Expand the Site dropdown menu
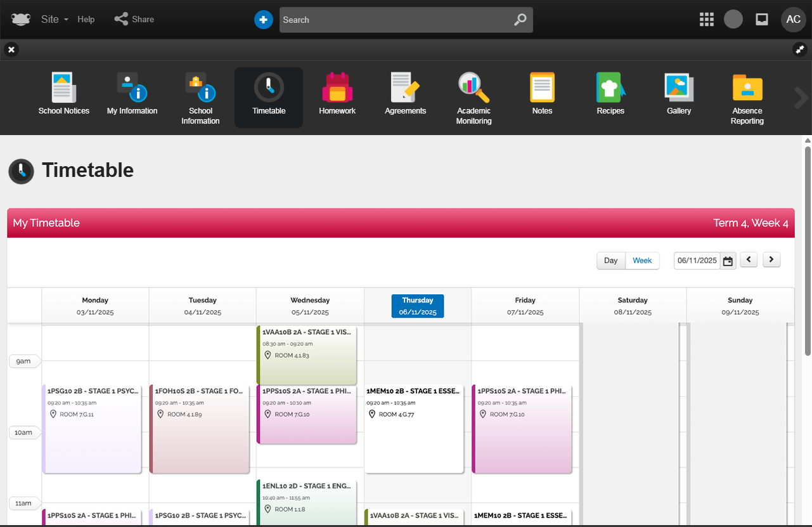 tap(55, 20)
